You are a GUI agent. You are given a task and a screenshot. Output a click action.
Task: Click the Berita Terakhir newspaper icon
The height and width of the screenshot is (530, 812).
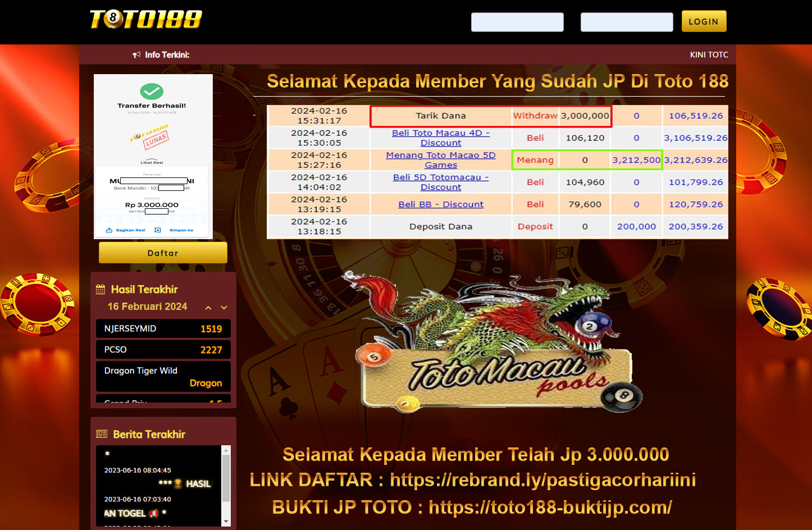tap(102, 434)
